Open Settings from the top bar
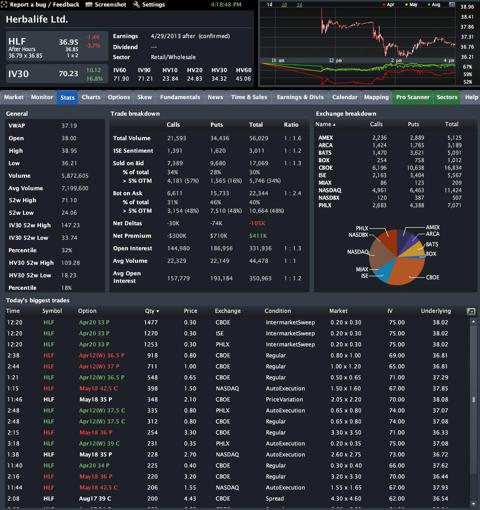The width and height of the screenshot is (480, 510). point(153,5)
